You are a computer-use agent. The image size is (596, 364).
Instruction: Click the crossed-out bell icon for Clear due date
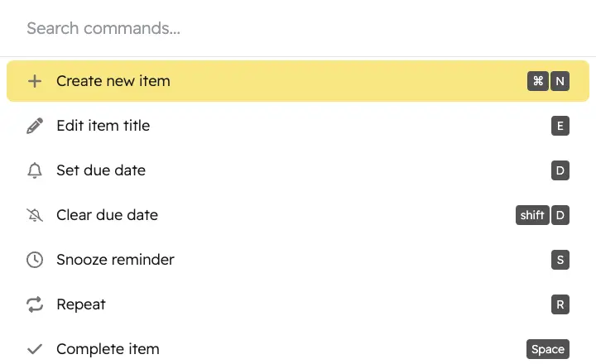35,215
